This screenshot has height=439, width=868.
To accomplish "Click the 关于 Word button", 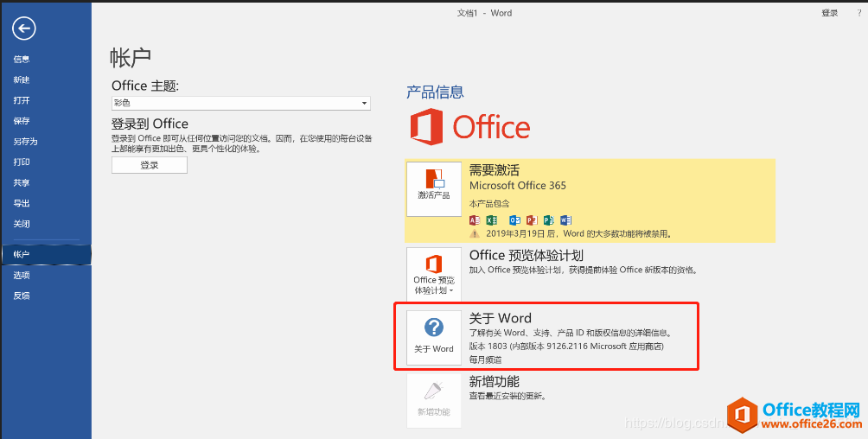I will 434,337.
